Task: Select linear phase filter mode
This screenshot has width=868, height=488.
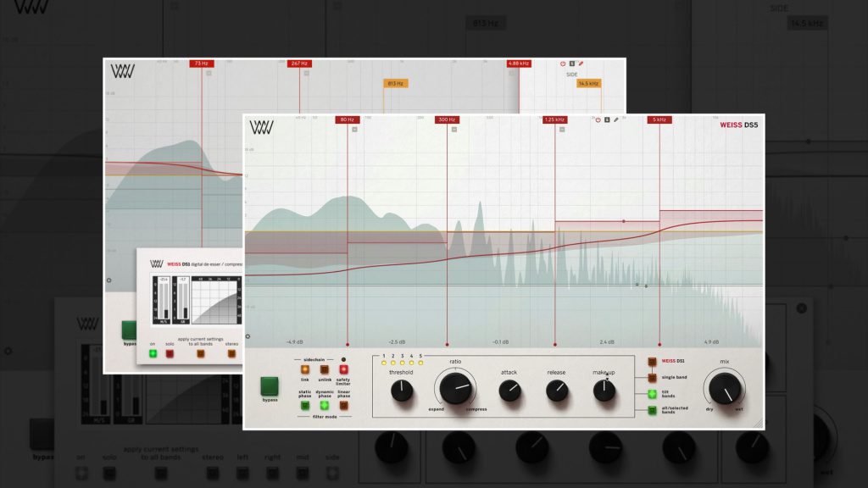Action: point(344,405)
